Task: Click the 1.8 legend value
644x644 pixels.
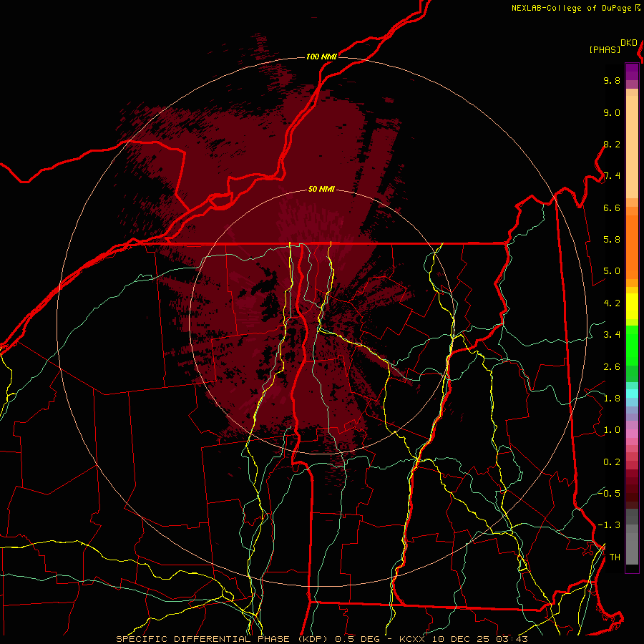Action: [x=612, y=399]
